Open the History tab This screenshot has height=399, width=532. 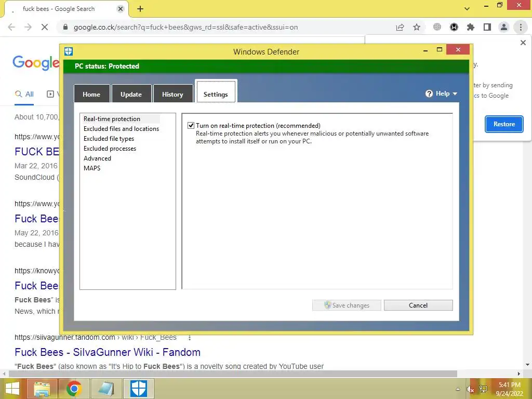click(172, 94)
